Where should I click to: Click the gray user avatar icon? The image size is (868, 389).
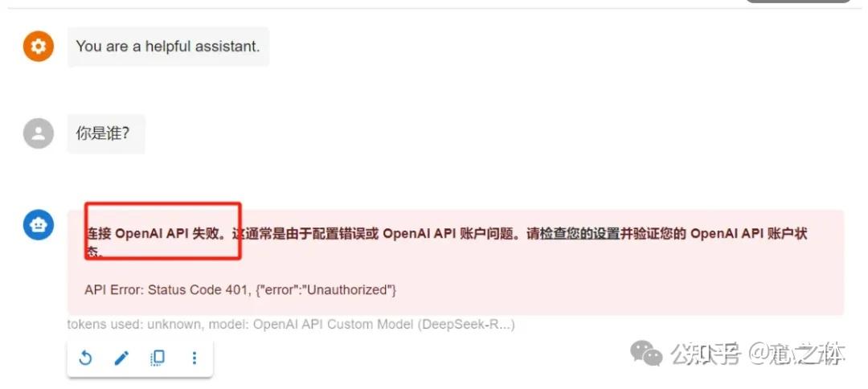point(39,133)
